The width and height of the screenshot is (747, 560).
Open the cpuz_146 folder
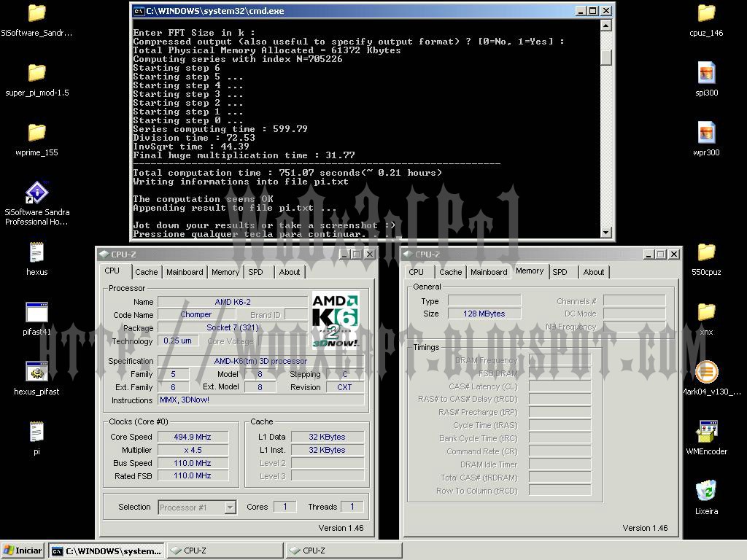(706, 13)
